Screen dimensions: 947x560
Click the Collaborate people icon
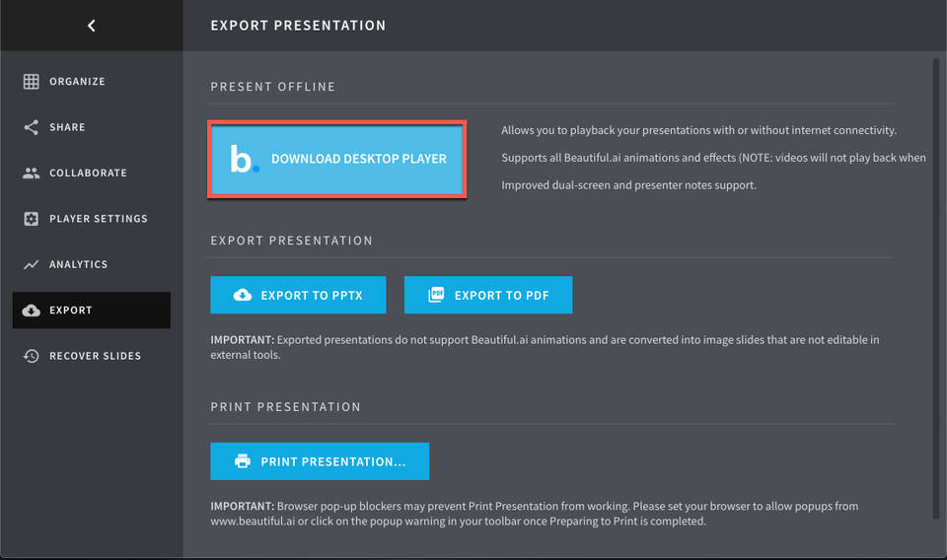32,174
